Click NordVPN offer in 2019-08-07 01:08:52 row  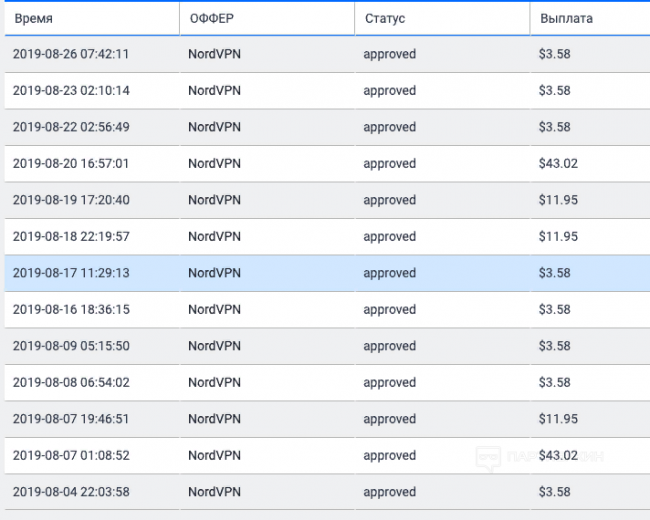[x=214, y=456]
